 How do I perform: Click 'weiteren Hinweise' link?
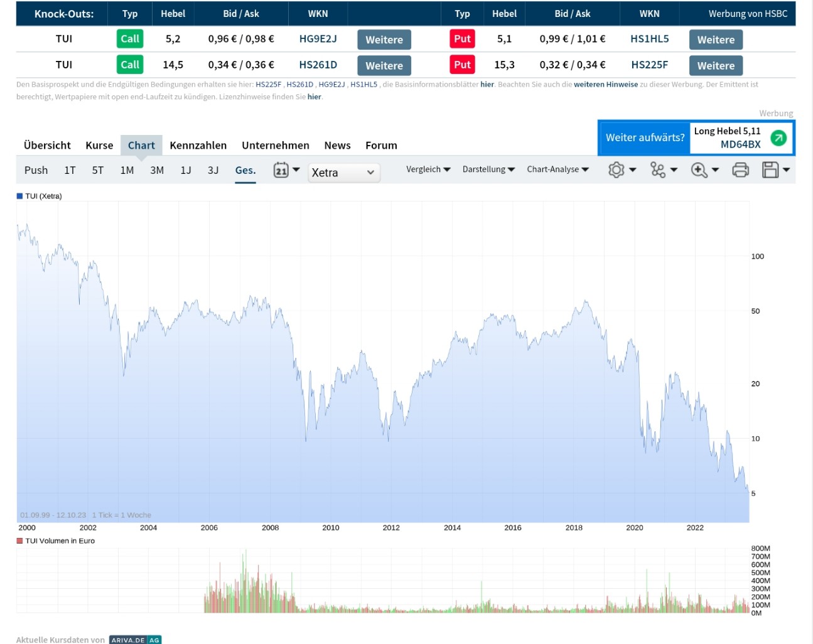(606, 85)
